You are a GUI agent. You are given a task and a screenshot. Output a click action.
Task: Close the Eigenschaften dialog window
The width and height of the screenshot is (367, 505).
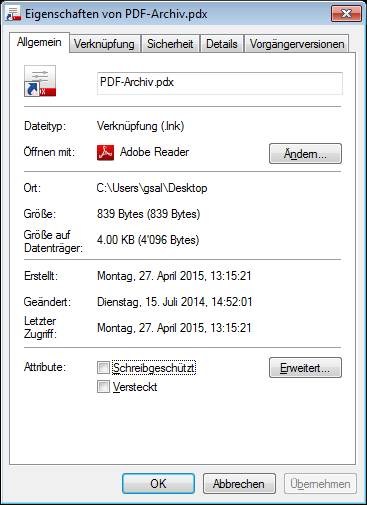click(346, 13)
